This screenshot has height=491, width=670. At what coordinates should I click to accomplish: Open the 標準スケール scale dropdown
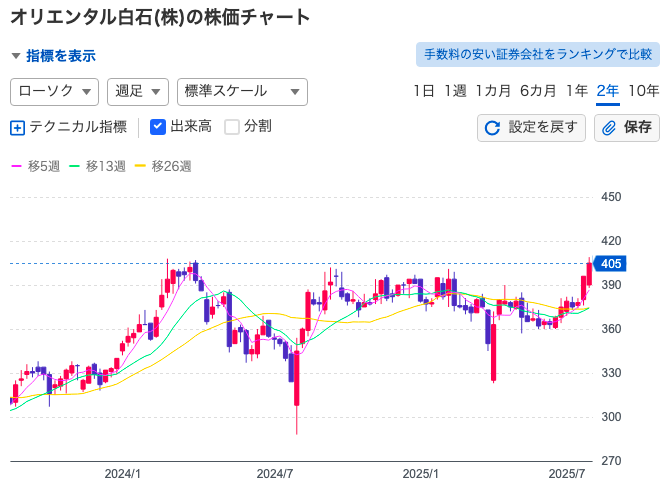click(242, 91)
